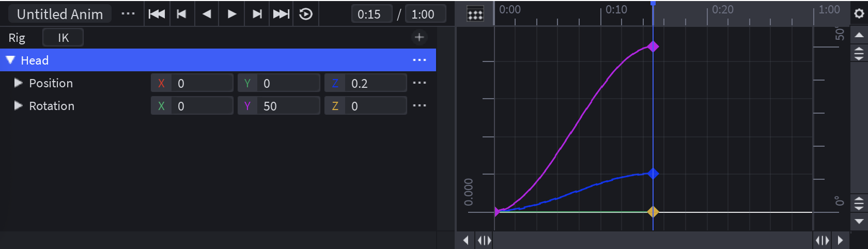Select the purple starting keyframe at 0:00
This screenshot has height=249, width=868.
[497, 212]
